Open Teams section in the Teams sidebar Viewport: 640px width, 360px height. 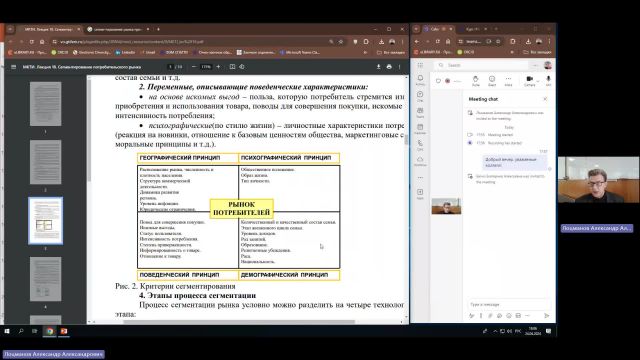coord(420,113)
